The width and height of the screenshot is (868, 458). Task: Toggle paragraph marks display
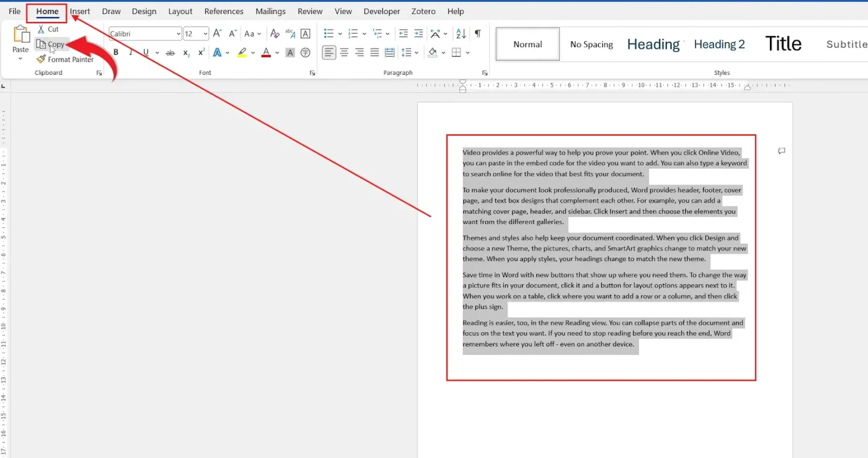[478, 34]
